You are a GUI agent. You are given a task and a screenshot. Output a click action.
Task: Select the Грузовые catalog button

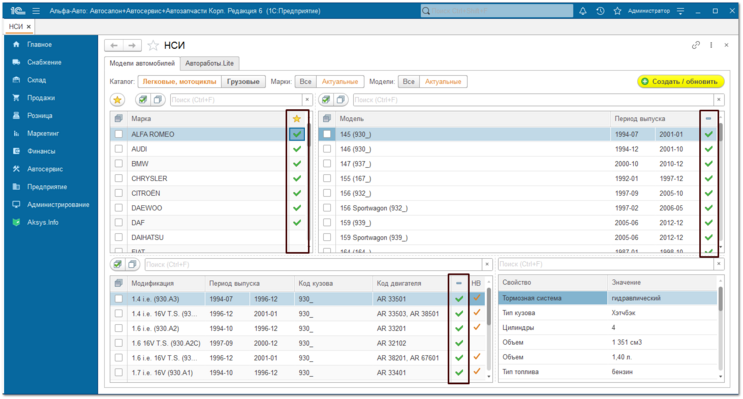pos(243,82)
